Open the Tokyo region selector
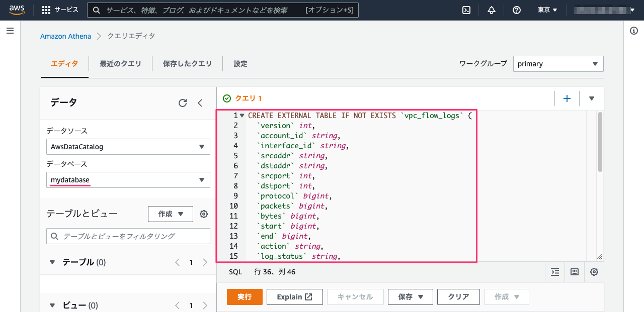644x312 pixels. click(x=547, y=10)
